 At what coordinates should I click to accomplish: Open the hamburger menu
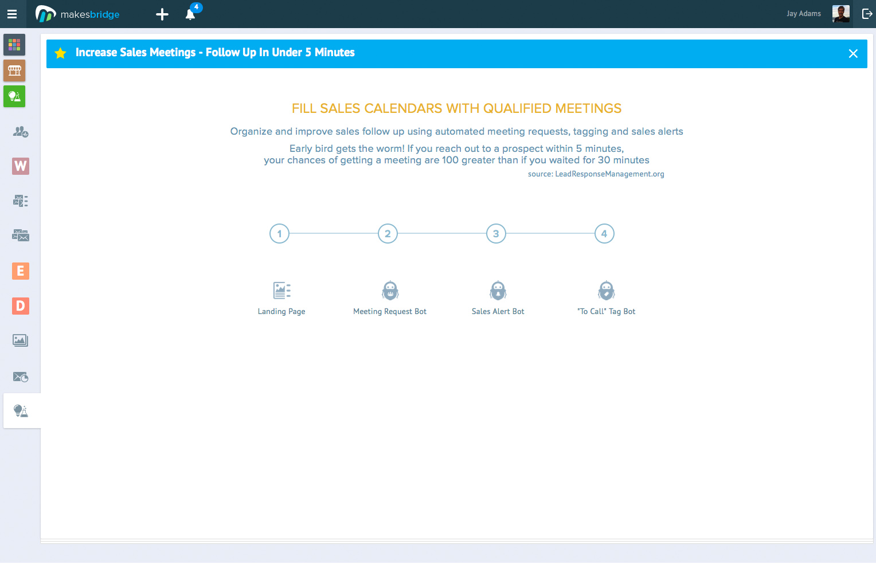click(x=12, y=14)
